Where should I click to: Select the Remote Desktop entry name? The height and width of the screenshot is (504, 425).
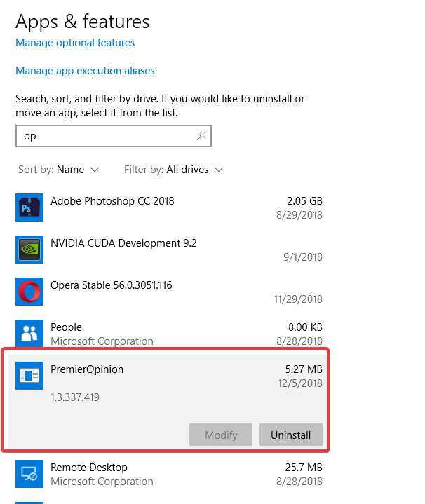pyautogui.click(x=89, y=468)
